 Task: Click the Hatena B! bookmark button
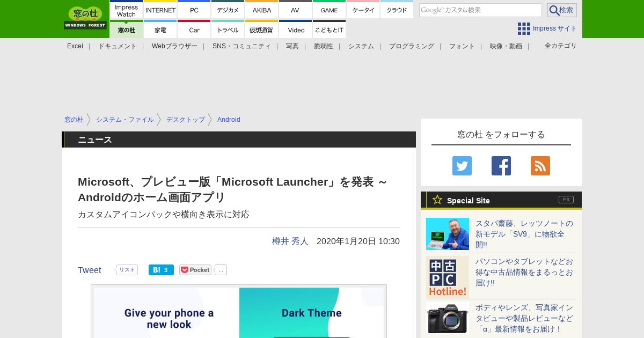161,270
